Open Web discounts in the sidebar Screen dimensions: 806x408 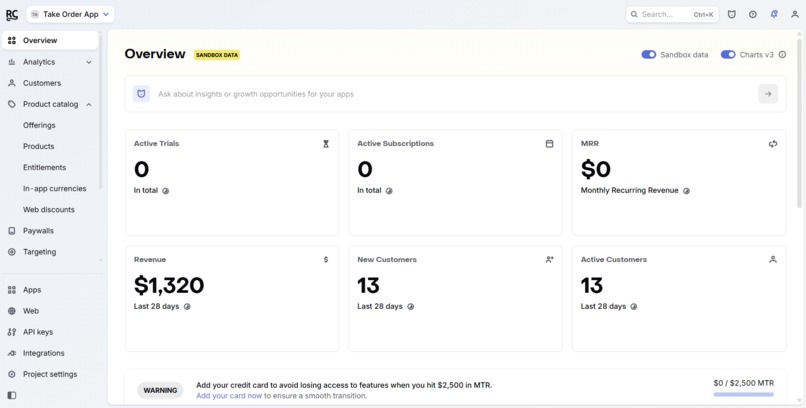(x=49, y=210)
